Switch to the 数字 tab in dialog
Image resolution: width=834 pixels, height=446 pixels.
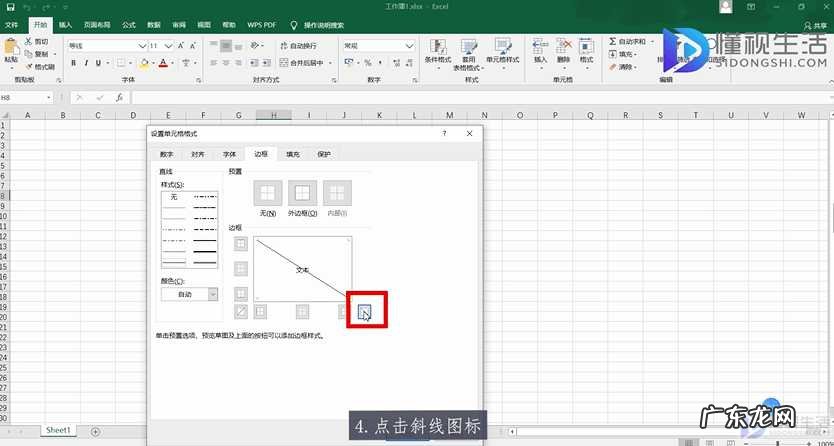(x=166, y=154)
